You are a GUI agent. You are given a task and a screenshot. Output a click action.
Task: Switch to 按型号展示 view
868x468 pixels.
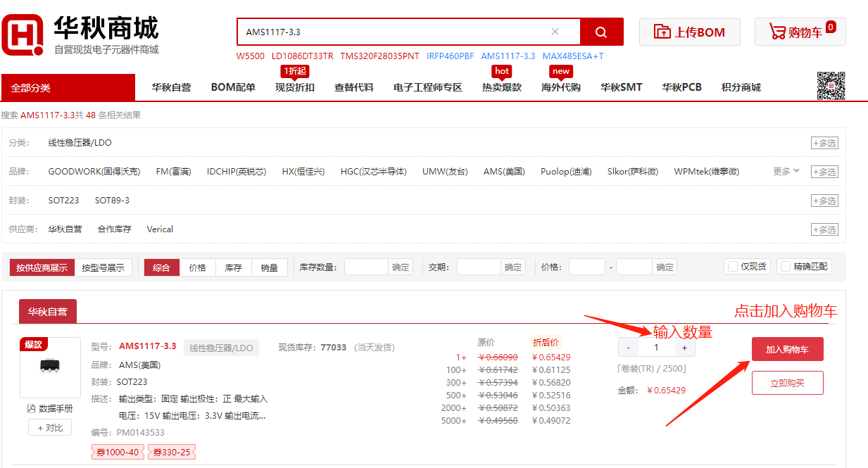(103, 267)
